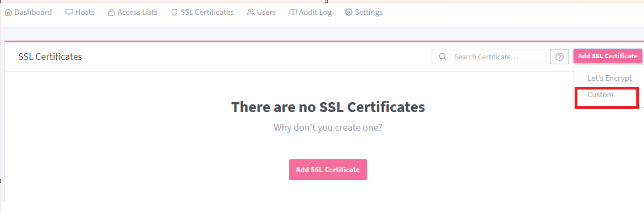Open the Settings page
The width and height of the screenshot is (644, 212).
pos(363,12)
